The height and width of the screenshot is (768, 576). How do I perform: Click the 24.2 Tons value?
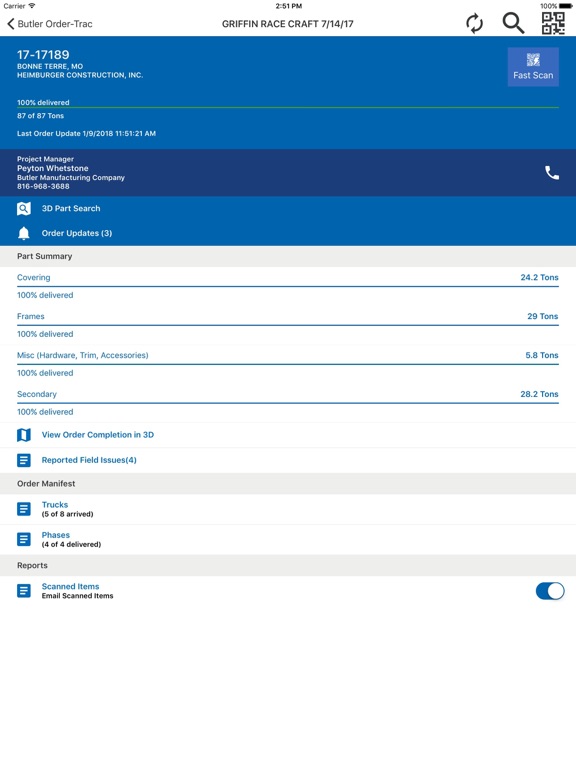click(x=539, y=277)
